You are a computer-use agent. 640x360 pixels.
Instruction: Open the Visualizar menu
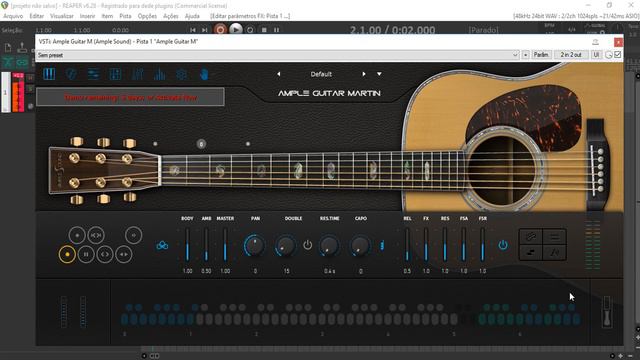coord(62,16)
